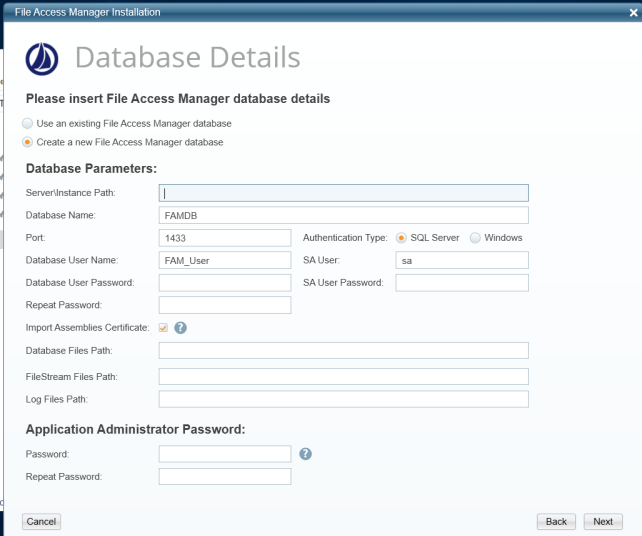This screenshot has height=536, width=642.
Task: Go Back to the previous step
Action: pos(556,522)
